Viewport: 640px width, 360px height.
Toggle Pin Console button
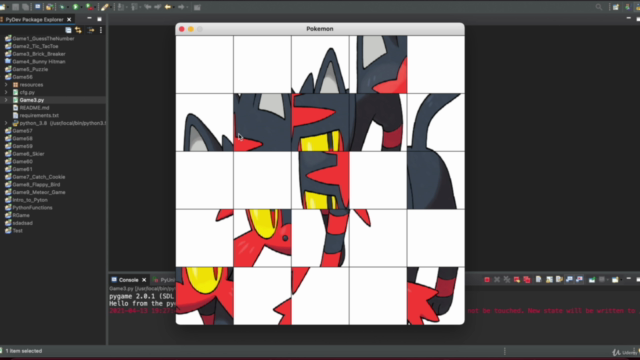point(592,280)
